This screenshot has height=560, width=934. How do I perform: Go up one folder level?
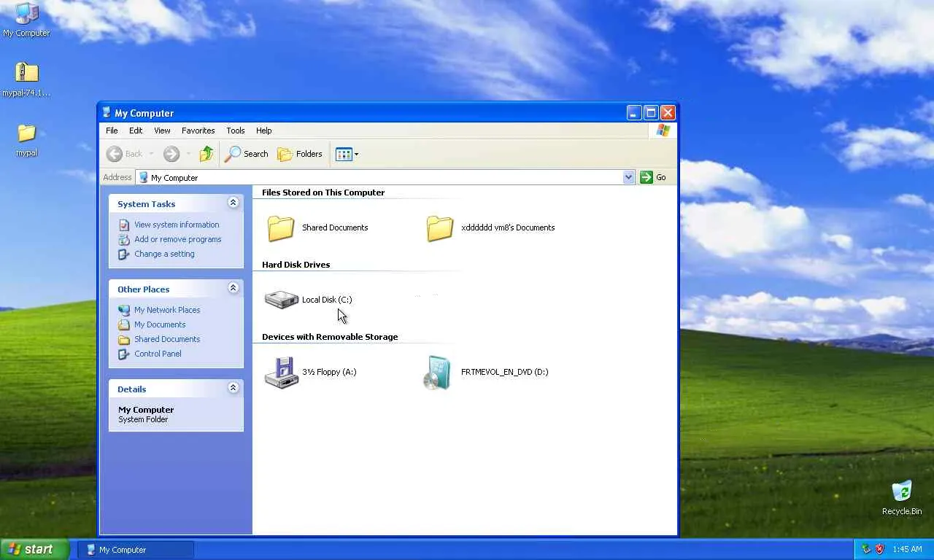[x=207, y=154]
